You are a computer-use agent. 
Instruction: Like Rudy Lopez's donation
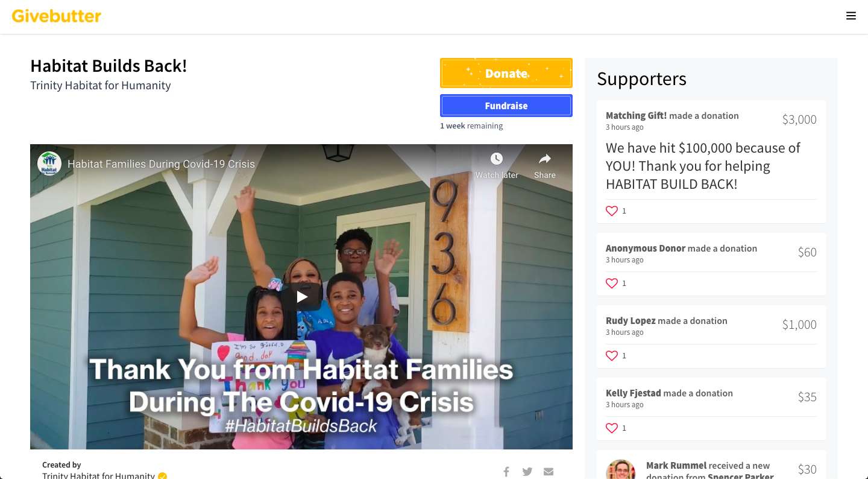pos(612,355)
